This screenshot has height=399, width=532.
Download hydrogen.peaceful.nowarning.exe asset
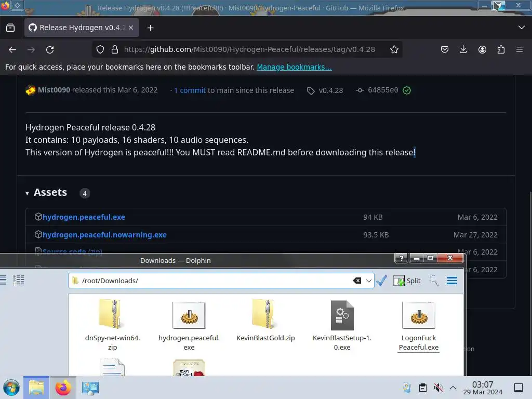(104, 235)
